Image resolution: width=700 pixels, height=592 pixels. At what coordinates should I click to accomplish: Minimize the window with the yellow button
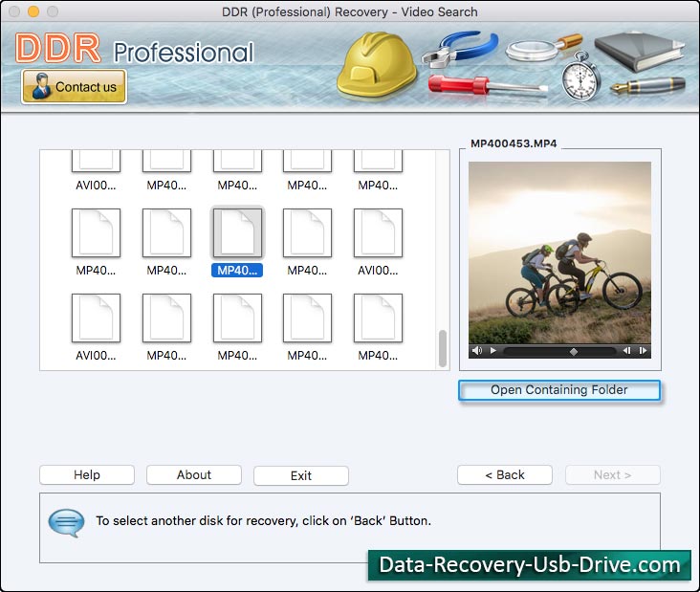pos(33,11)
